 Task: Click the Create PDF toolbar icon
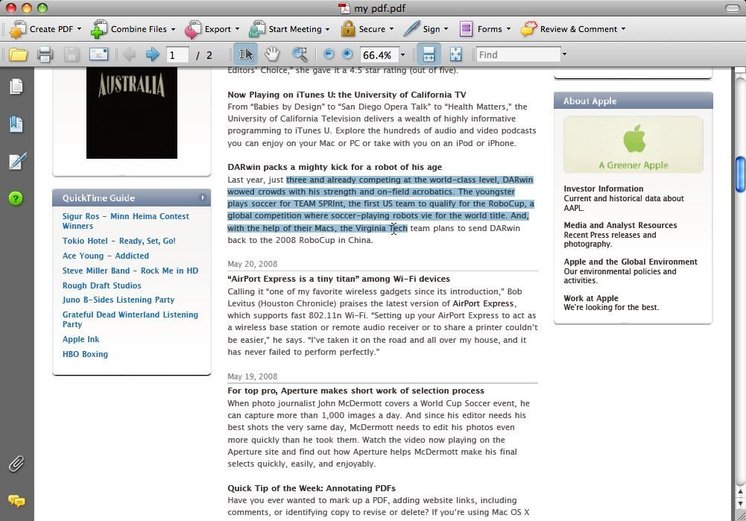coord(18,29)
